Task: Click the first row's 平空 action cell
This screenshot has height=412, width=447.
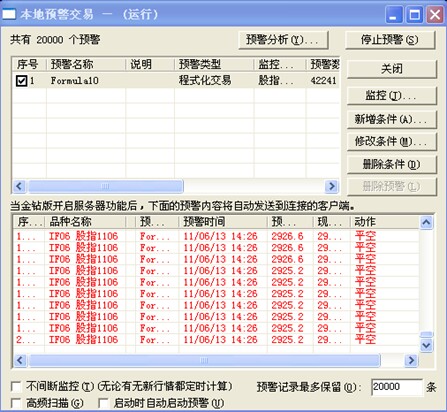Action: pyautogui.click(x=365, y=236)
